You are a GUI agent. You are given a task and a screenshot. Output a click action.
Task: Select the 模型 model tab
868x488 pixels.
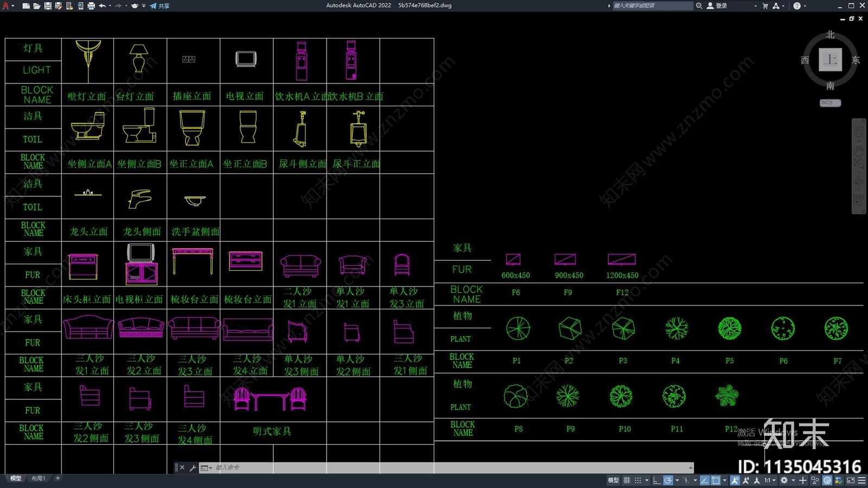point(16,478)
